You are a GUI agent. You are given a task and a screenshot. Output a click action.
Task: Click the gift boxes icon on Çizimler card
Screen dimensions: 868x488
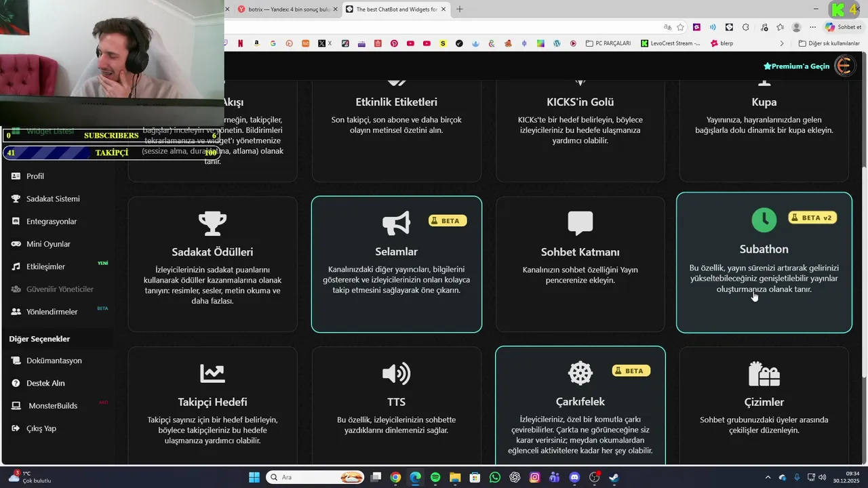click(x=764, y=373)
